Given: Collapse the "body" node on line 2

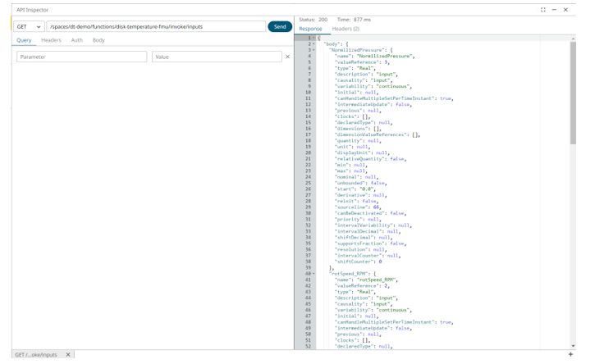Looking at the screenshot, I should coord(314,44).
